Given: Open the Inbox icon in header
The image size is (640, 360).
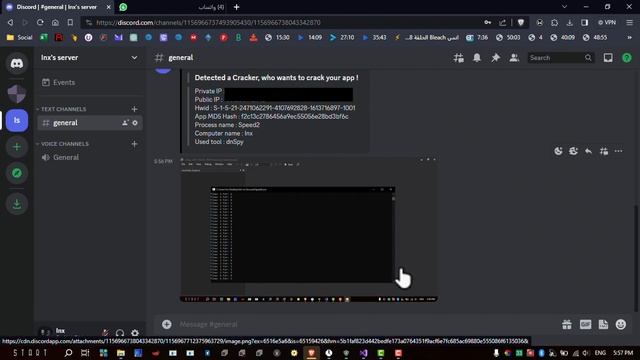Looking at the screenshot, I should click(x=608, y=58).
